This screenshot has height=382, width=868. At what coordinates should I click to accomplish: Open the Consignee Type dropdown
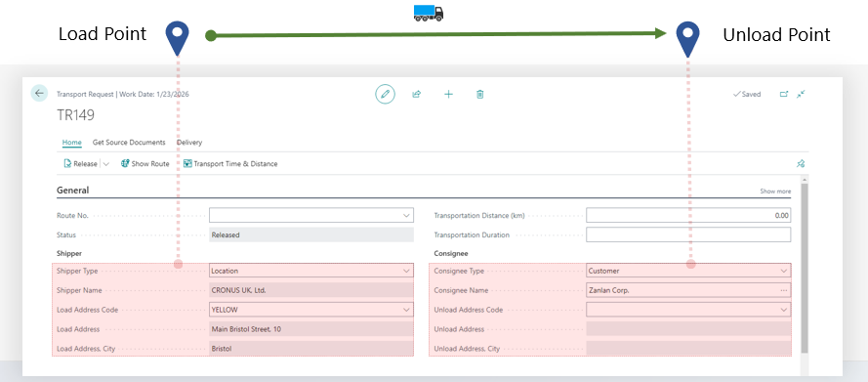tap(784, 271)
